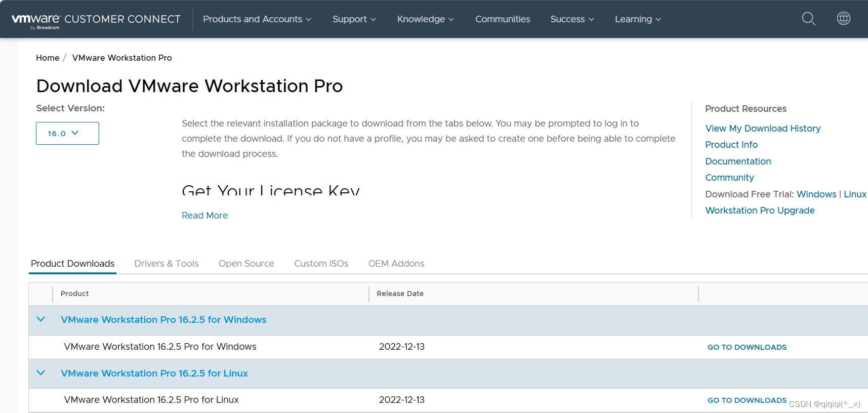The width and height of the screenshot is (868, 413).
Task: Open the search magnifier icon
Action: point(809,19)
